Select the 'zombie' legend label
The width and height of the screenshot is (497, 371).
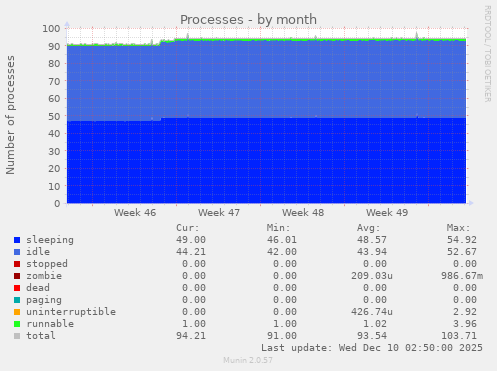tap(44, 276)
